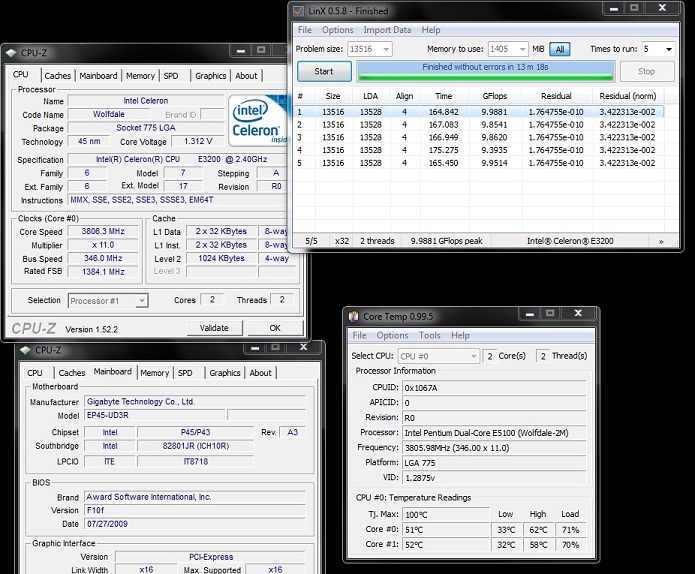Viewport: 695px width, 574px height.
Task: Switch to Graphics tab in lower CPU-Z
Action: coord(225,373)
